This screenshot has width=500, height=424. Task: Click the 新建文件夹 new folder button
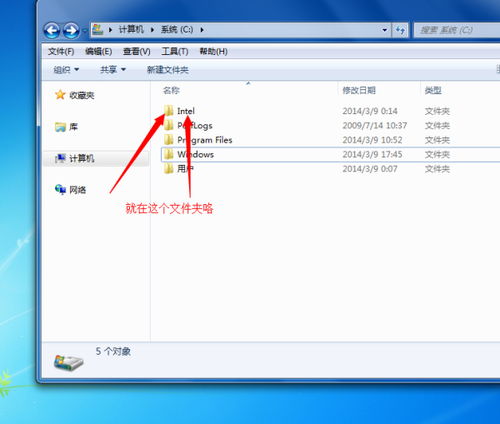pyautogui.click(x=168, y=70)
